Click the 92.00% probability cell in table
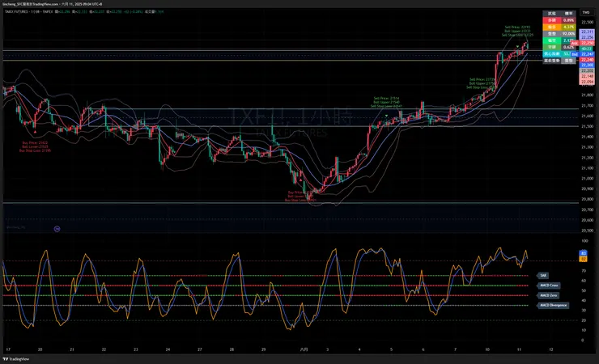 [x=568, y=34]
